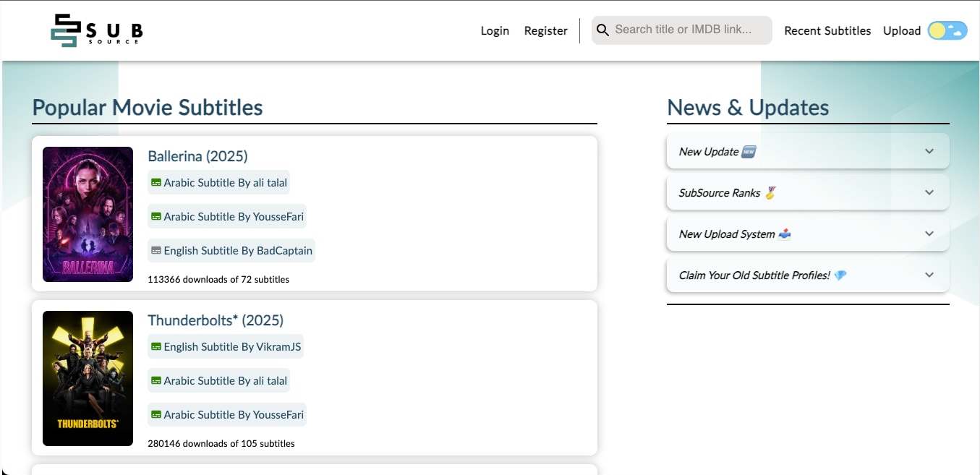This screenshot has height=475, width=980.
Task: Click the inbox icon next to New Upload System
Action: click(x=785, y=234)
